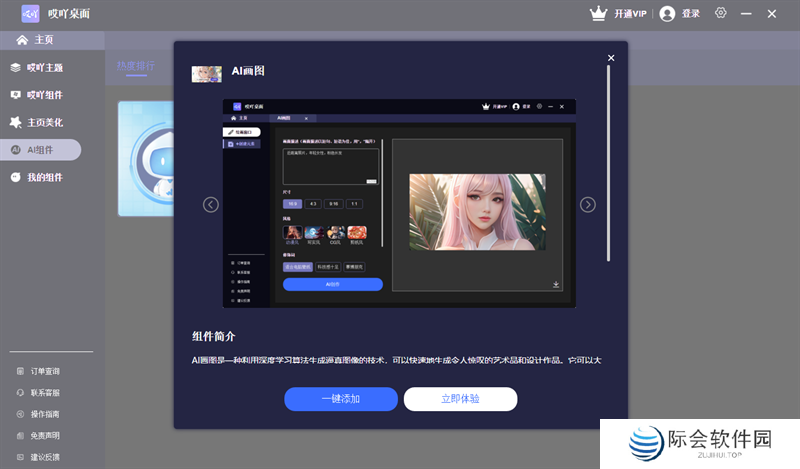Click the 建议反馈 mail icon
The height and width of the screenshot is (469, 800).
click(20, 457)
